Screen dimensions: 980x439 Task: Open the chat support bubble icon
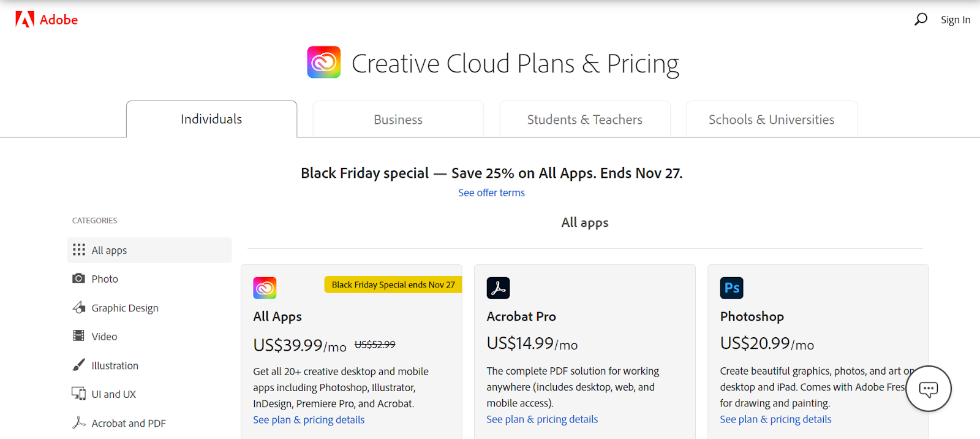pos(928,389)
